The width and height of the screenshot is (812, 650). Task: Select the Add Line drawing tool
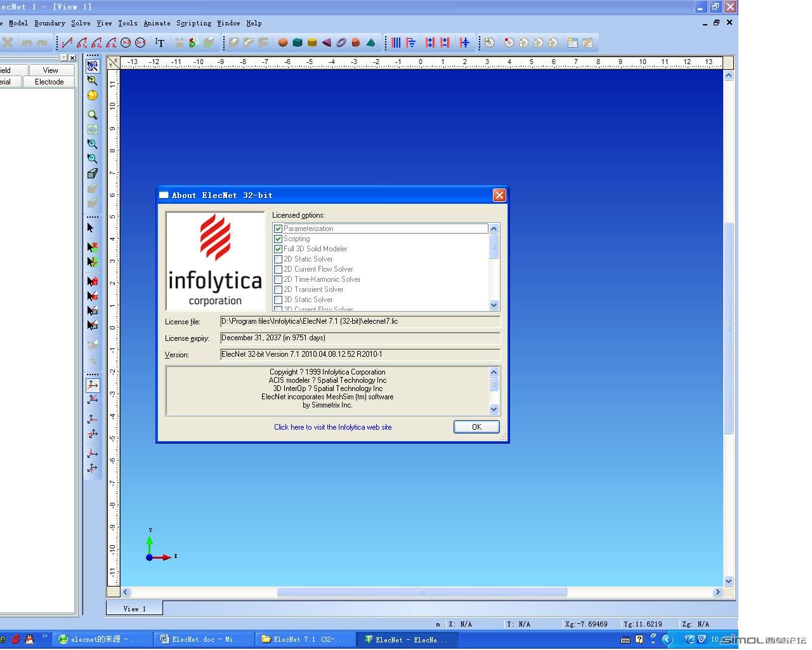(67, 43)
